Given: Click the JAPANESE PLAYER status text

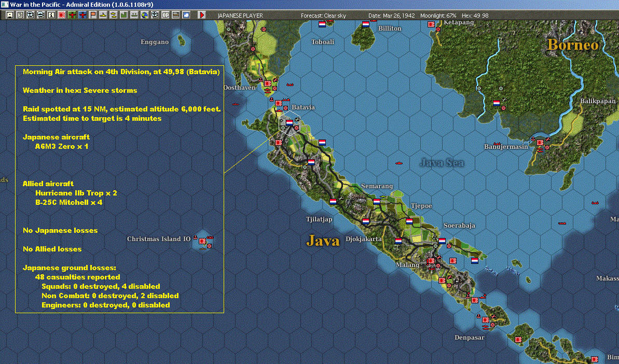Looking at the screenshot, I should (240, 16).
